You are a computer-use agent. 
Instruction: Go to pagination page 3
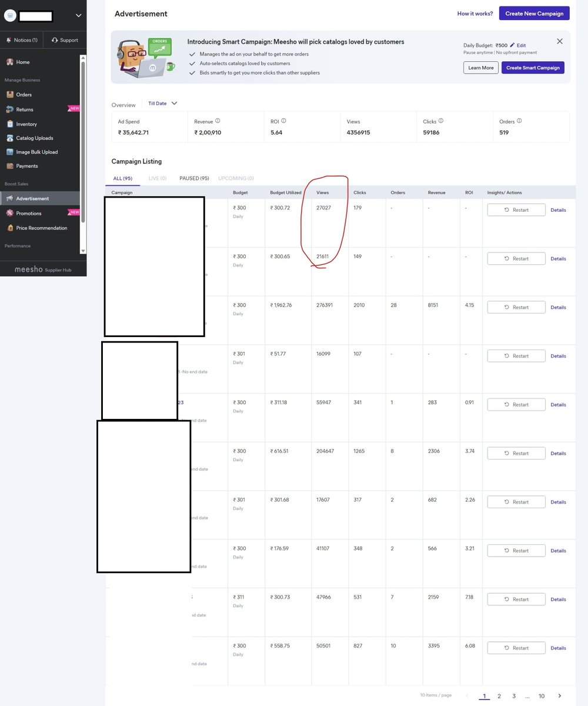[x=513, y=696]
